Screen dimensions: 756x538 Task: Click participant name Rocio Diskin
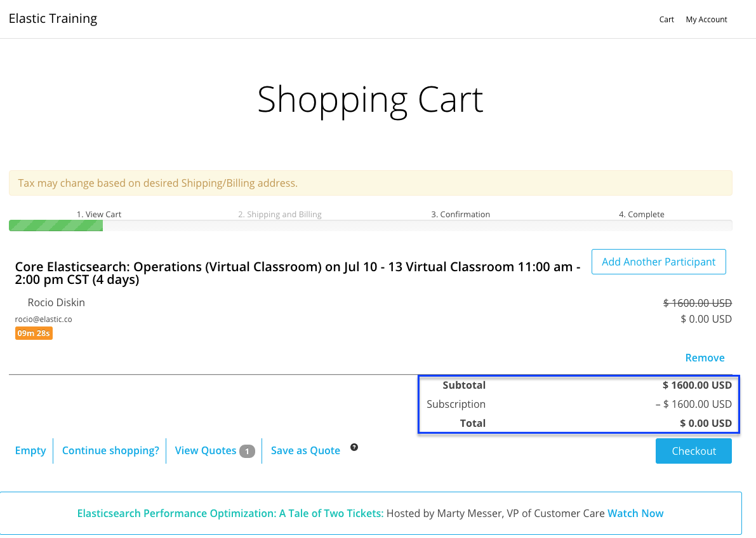point(56,302)
